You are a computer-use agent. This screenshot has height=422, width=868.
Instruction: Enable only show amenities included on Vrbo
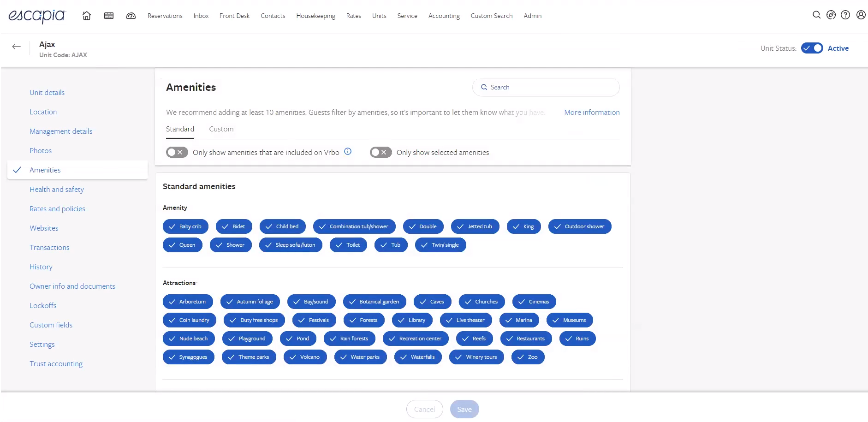pyautogui.click(x=177, y=152)
